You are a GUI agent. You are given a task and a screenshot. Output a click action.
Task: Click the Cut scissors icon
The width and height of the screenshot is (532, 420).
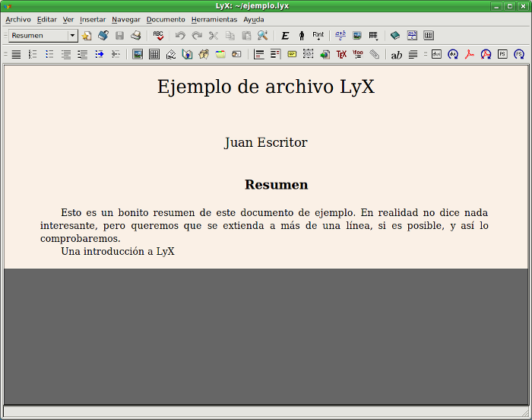tap(214, 35)
